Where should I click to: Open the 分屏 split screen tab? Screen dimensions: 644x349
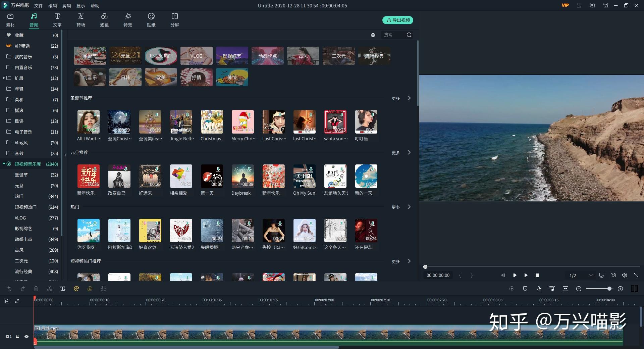point(175,20)
